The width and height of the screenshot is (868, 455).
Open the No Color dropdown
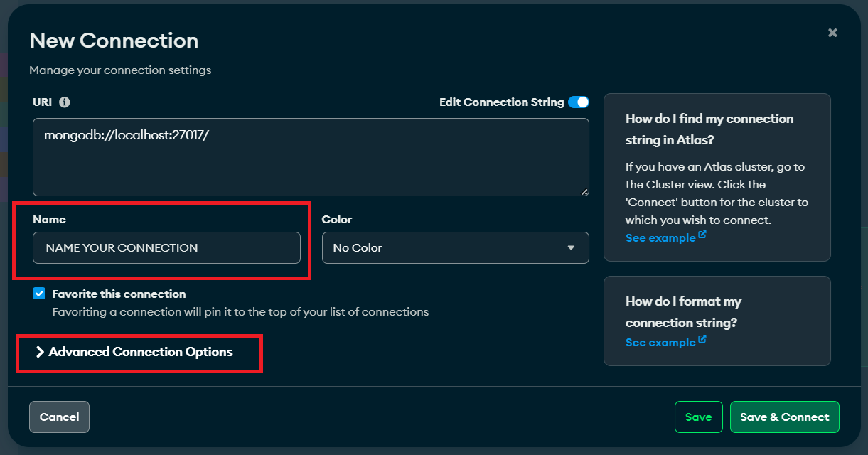(x=455, y=248)
